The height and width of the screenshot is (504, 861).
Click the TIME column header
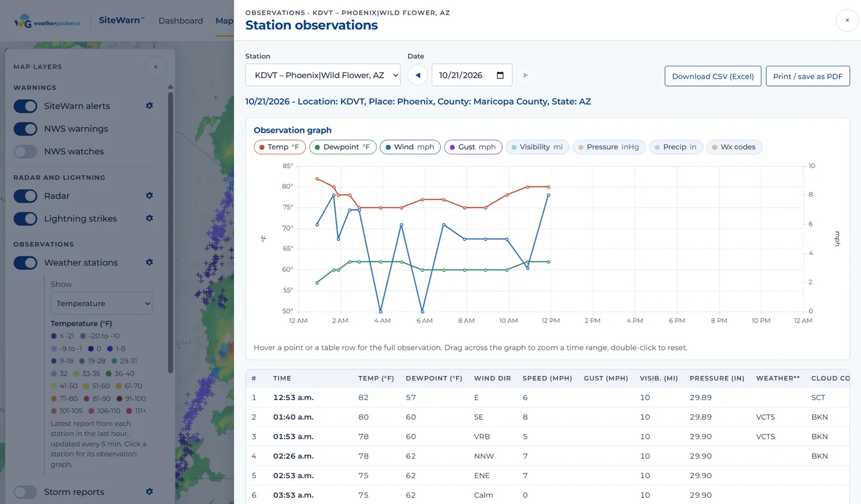coord(282,379)
